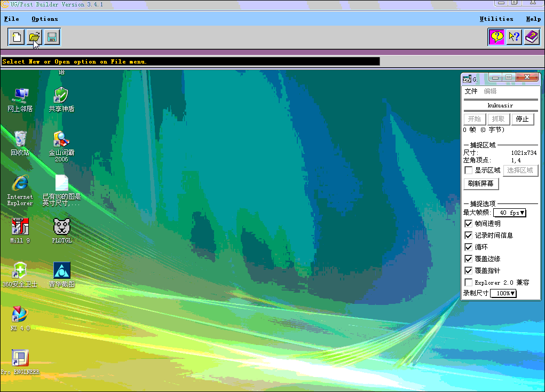This screenshot has height=392, width=545.
Task: Toggle the 循环 loop checkbox
Action: (468, 247)
